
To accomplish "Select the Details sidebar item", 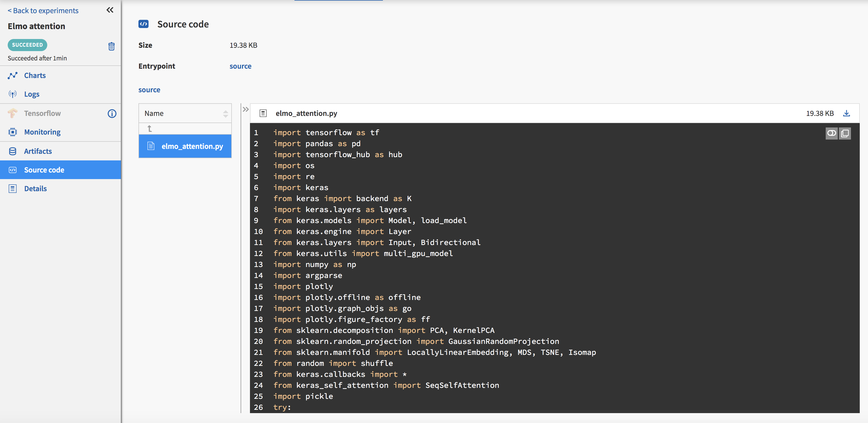I will click(35, 189).
